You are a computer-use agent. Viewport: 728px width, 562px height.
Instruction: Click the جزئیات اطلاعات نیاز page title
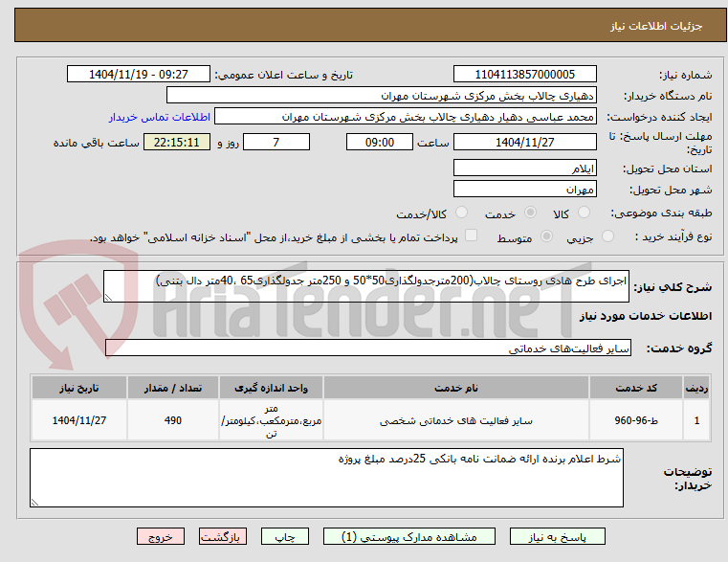656,26
